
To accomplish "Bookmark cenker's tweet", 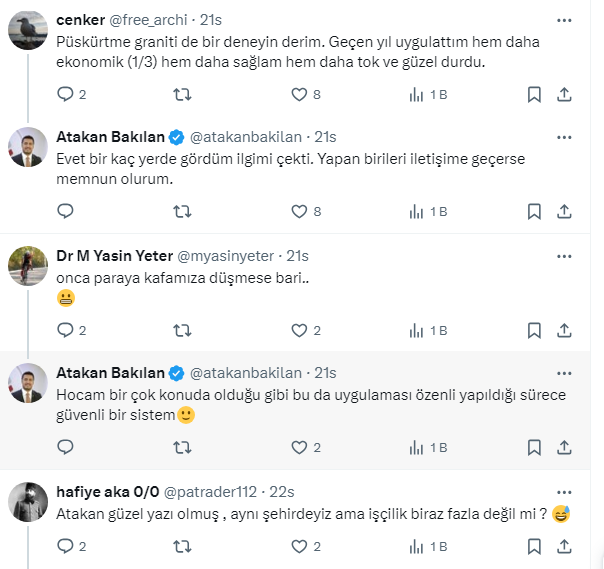I will (x=534, y=95).
